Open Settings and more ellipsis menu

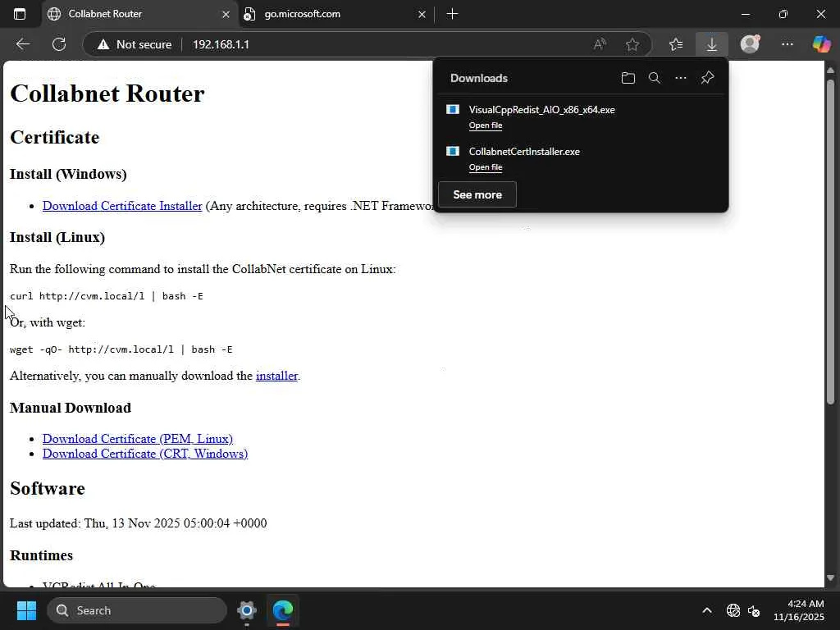coord(787,44)
